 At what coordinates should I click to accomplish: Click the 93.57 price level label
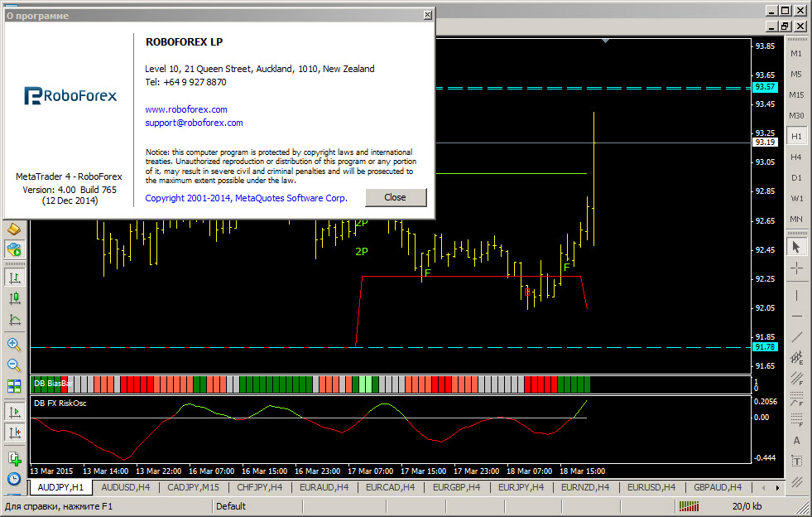(x=765, y=87)
